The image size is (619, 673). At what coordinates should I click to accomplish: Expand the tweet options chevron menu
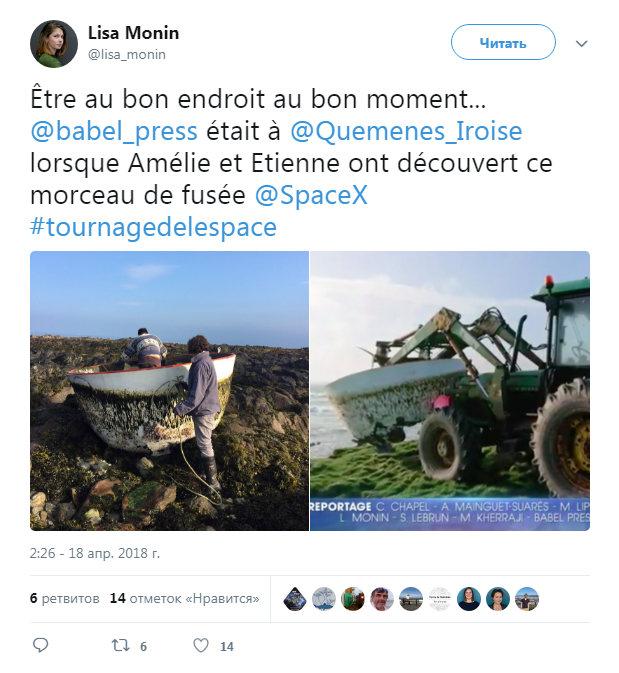tap(581, 44)
